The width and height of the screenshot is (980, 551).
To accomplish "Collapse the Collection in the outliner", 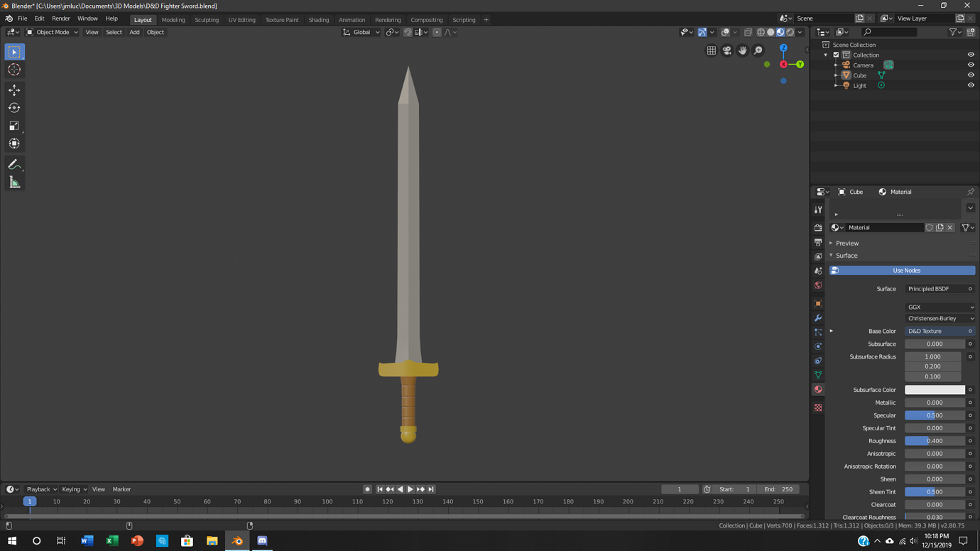I will tap(825, 55).
